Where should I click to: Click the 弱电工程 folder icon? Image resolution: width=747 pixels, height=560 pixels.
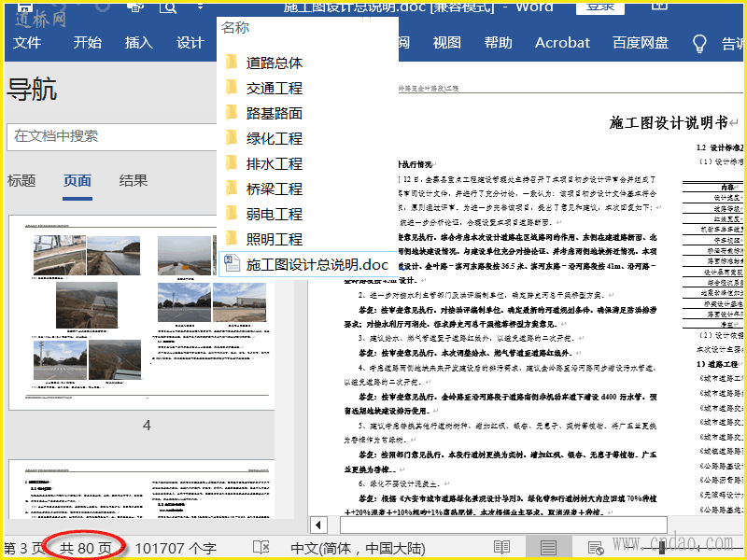232,214
